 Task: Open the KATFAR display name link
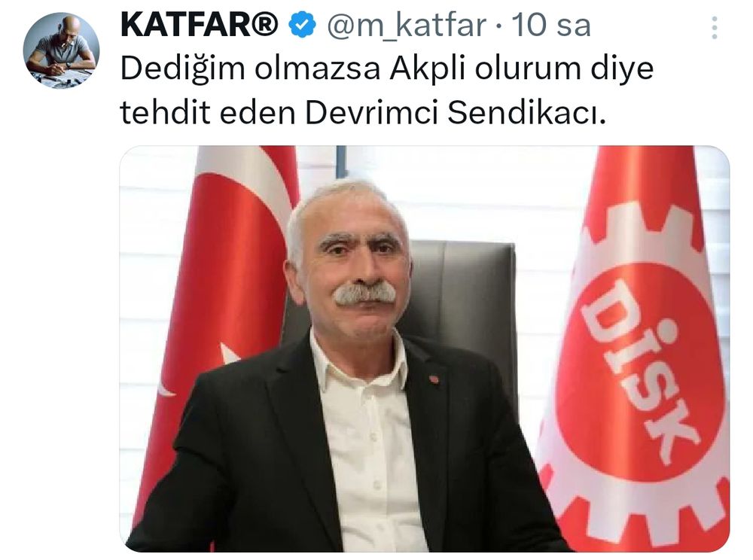(200, 26)
